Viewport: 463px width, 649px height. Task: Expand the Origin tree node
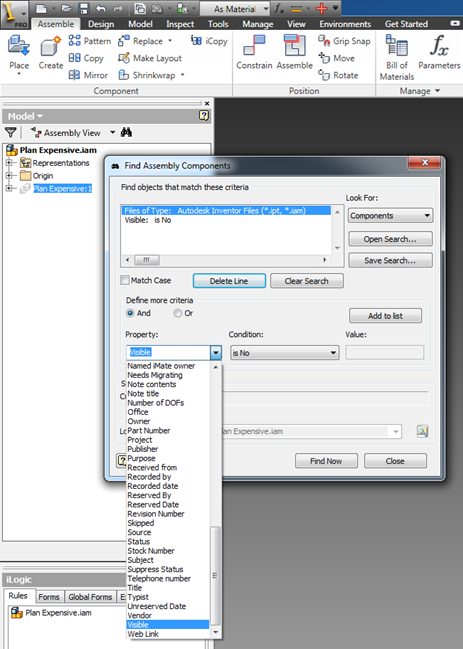[x=9, y=175]
